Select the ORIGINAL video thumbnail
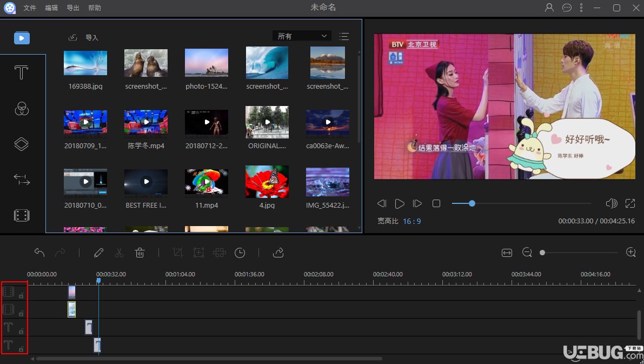The image size is (644, 364). 267,122
